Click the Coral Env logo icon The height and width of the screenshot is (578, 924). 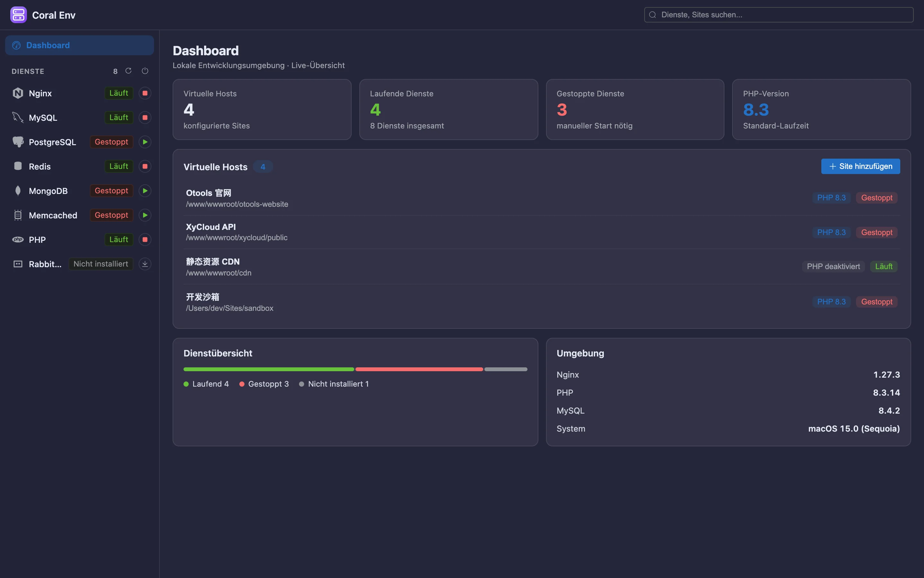(x=18, y=15)
